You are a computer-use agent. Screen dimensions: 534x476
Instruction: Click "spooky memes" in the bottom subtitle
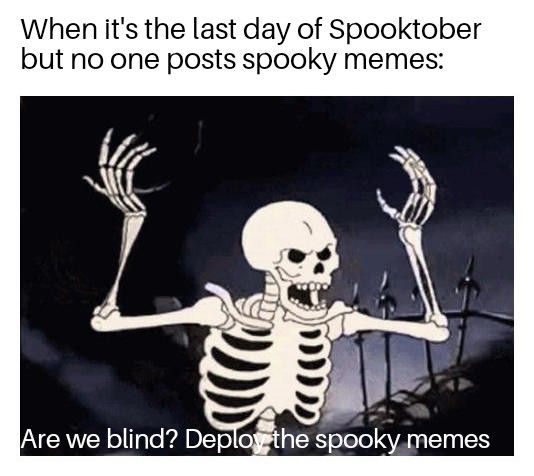pos(402,440)
